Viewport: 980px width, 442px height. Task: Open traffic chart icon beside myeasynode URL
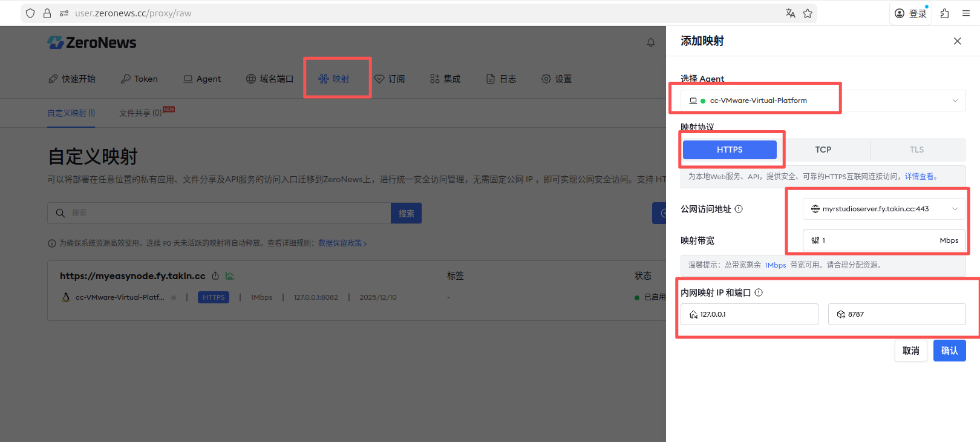pyautogui.click(x=230, y=276)
